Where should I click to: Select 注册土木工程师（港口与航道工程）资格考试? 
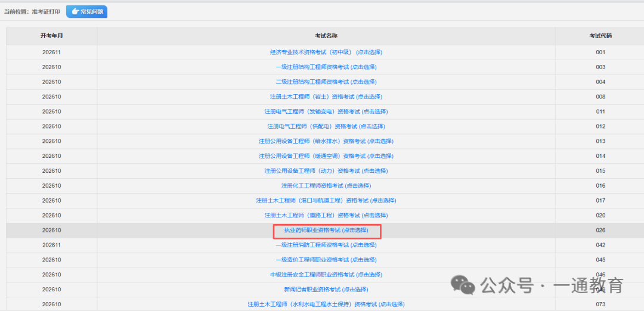326,200
